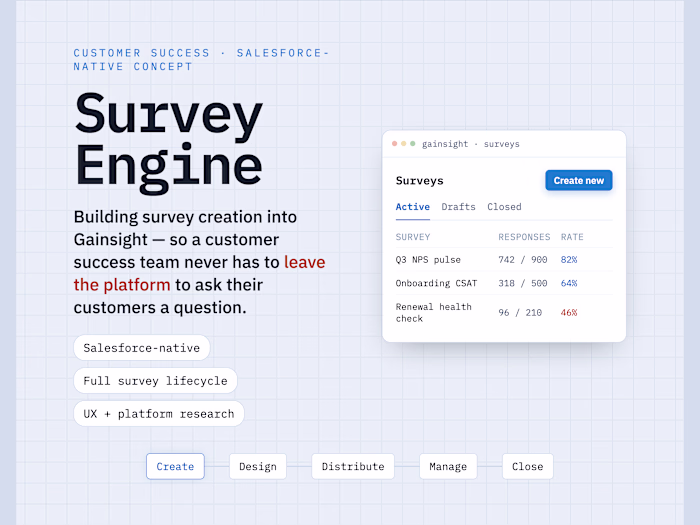Click the RESPONSES column header

pos(524,237)
